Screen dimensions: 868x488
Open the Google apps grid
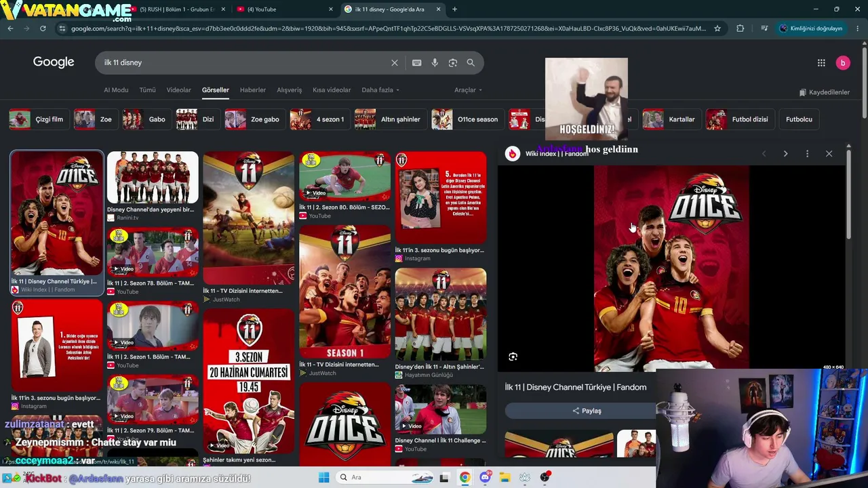tap(821, 62)
